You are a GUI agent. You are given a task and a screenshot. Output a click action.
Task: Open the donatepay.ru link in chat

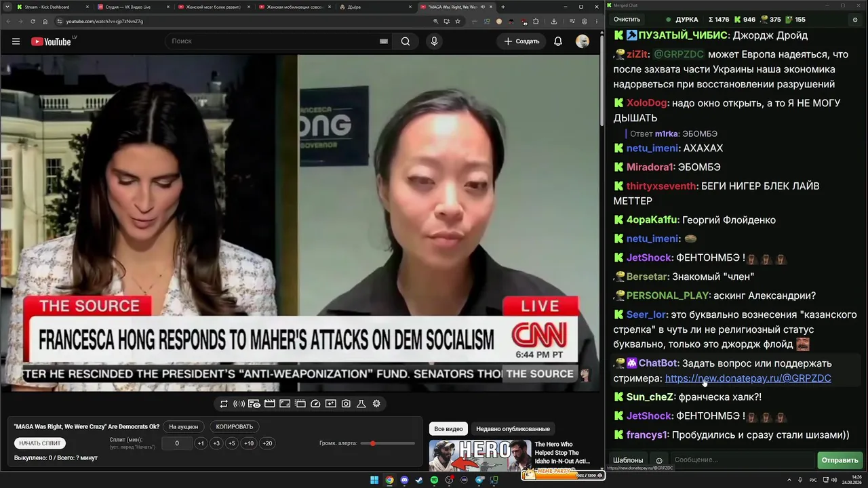(x=748, y=378)
